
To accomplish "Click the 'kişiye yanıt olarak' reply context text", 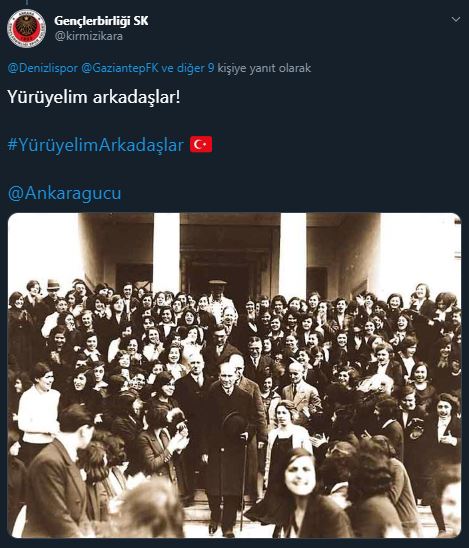I will pyautogui.click(x=264, y=68).
